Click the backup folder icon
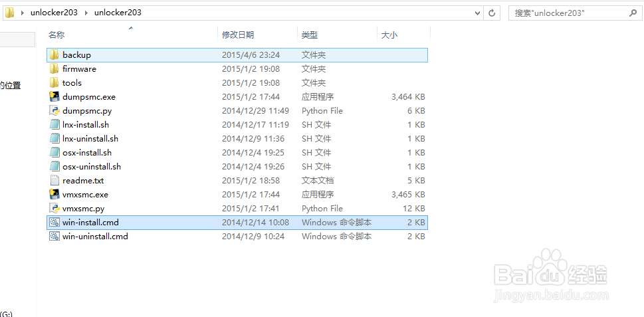The width and height of the screenshot is (644, 317). click(x=54, y=54)
